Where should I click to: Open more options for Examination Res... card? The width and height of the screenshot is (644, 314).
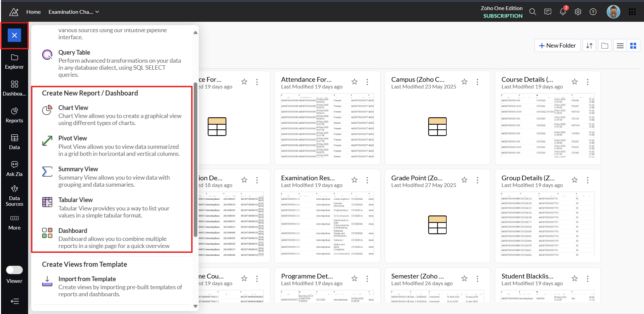(367, 180)
